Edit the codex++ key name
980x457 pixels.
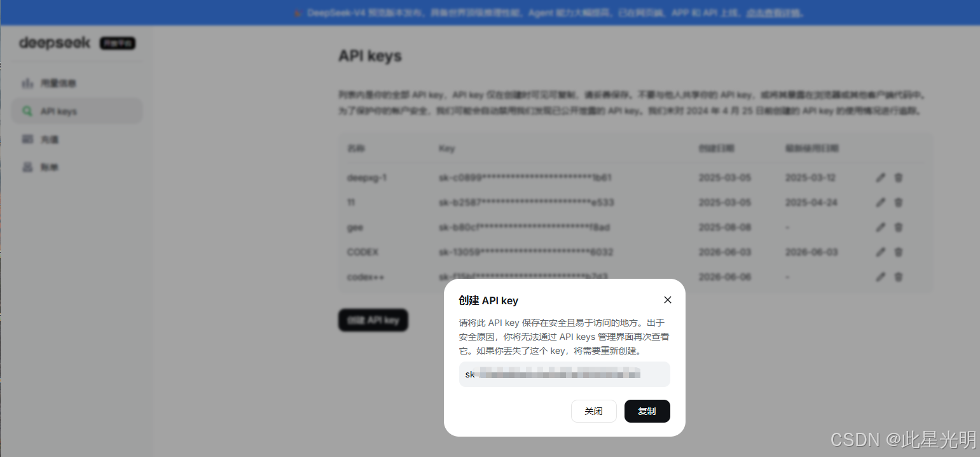880,277
